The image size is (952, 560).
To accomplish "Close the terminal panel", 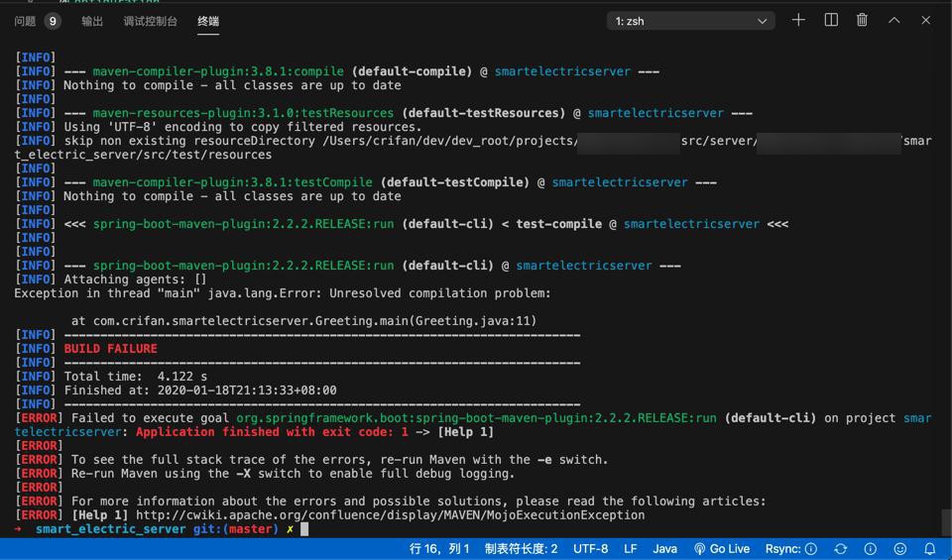I will (925, 20).
